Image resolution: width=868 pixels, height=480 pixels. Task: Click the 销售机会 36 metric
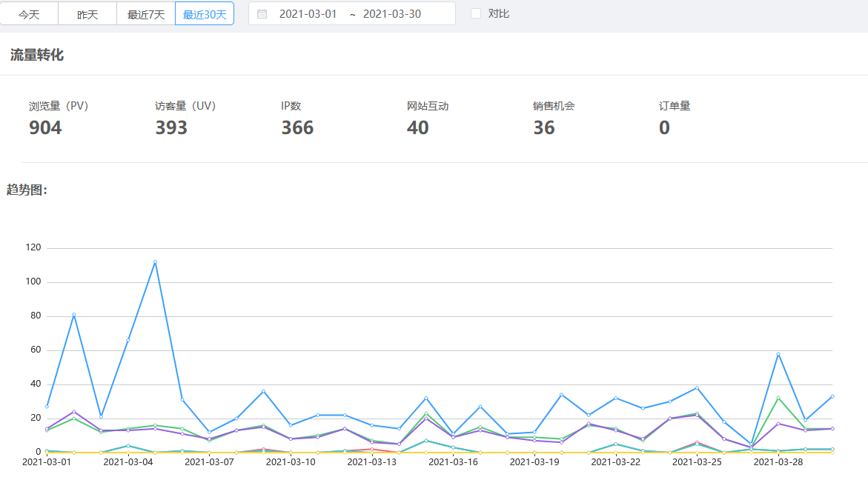point(554,119)
